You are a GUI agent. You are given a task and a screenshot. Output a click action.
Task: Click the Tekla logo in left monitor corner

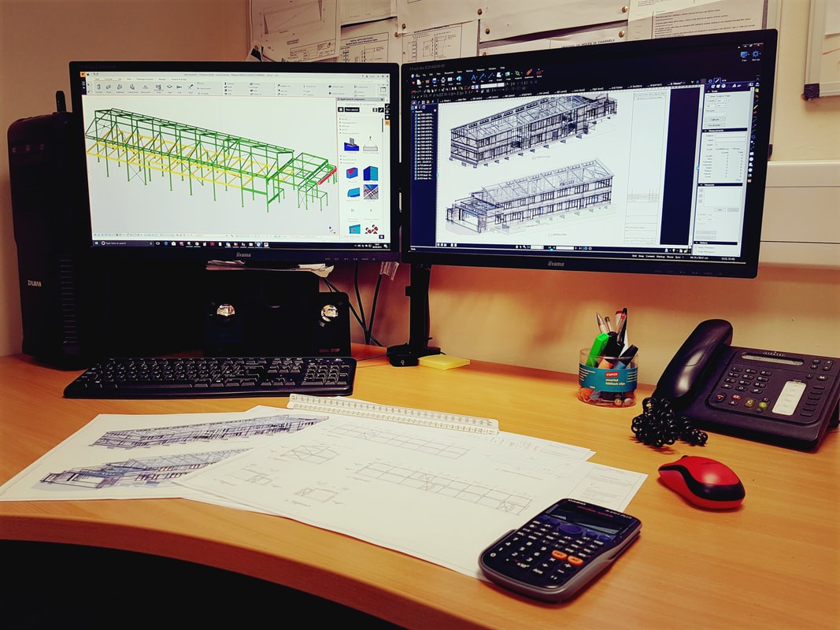83,74
